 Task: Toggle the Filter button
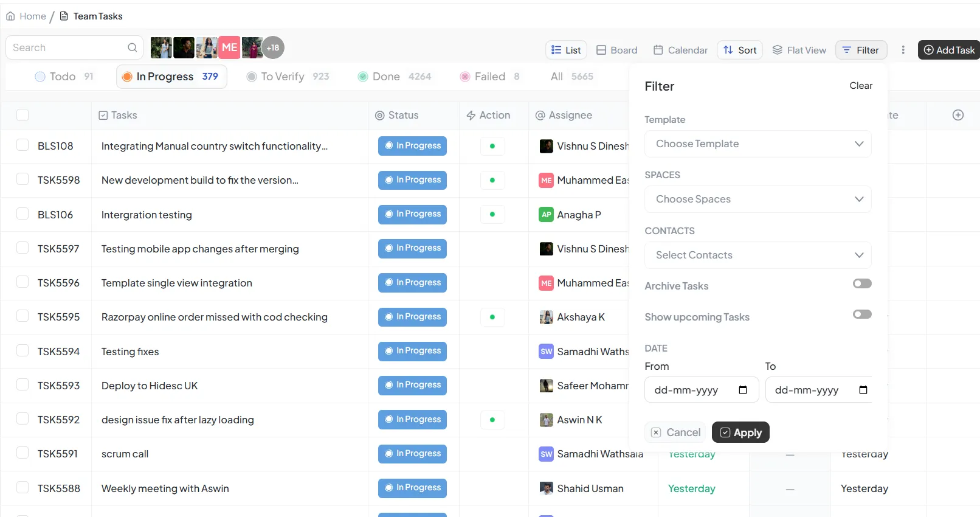tap(861, 50)
